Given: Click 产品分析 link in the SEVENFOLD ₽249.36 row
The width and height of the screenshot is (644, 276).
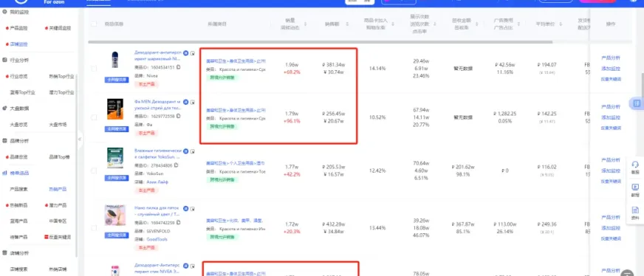Looking at the screenshot, I should pos(611,218).
